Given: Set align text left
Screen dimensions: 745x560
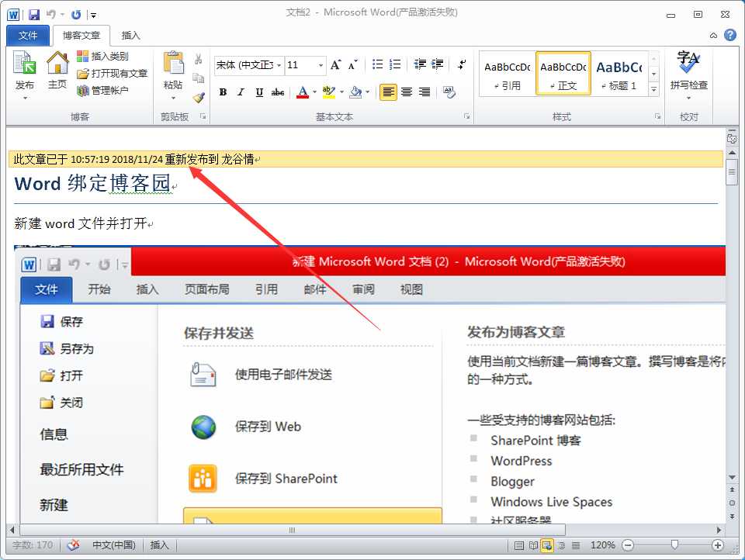Looking at the screenshot, I should click(388, 92).
